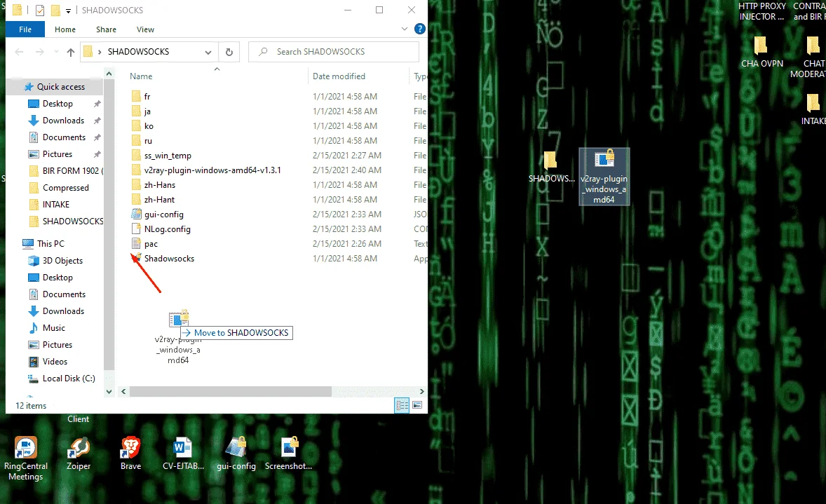This screenshot has width=826, height=504.
Task: Click navigation pane scroll down arrow
Action: pos(109,391)
